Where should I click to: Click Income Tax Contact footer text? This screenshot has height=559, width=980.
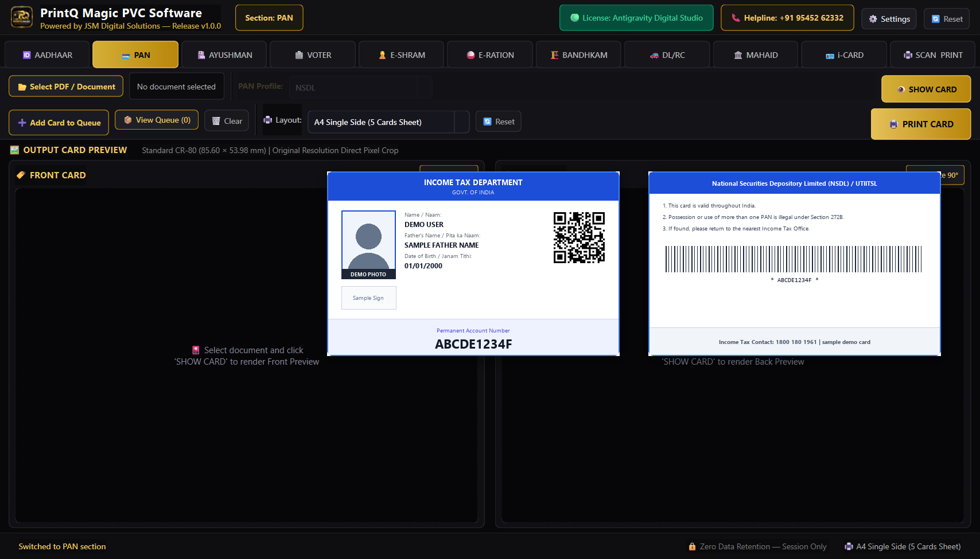click(x=795, y=342)
